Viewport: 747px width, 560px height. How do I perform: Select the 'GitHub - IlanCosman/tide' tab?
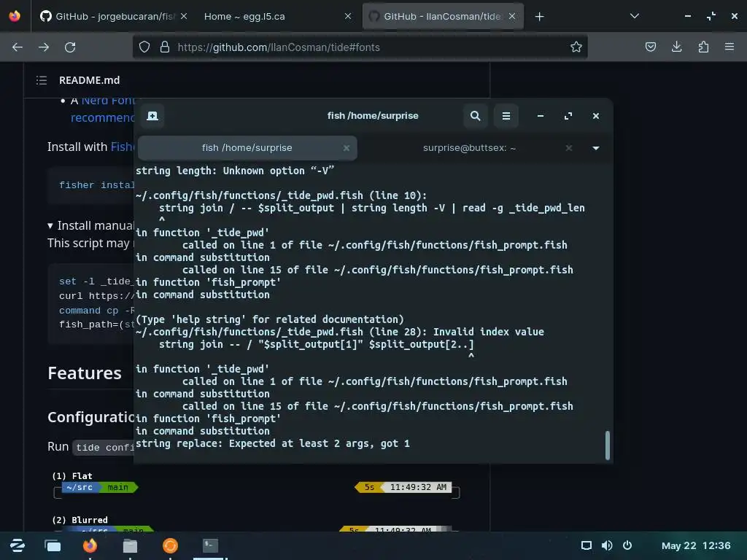tap(443, 17)
